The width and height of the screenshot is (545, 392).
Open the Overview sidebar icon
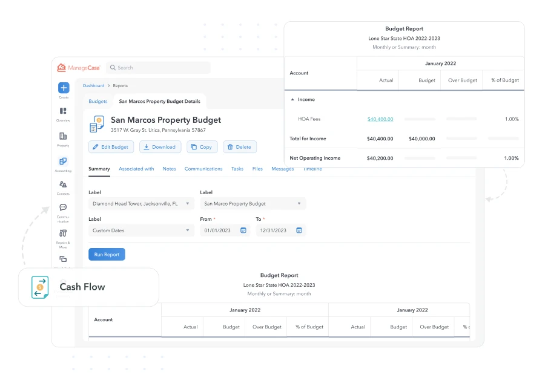coord(63,111)
